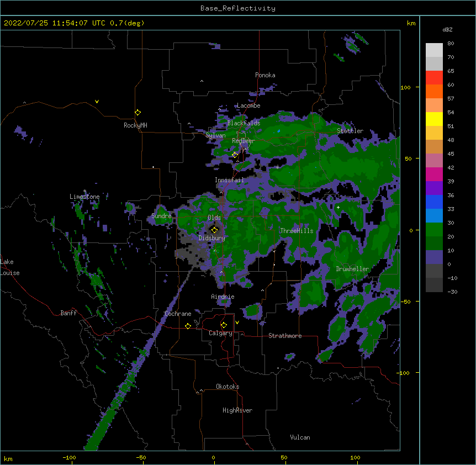Click the white asterisk marker above Limestone label
This screenshot has width=476, height=465.
tap(84, 191)
